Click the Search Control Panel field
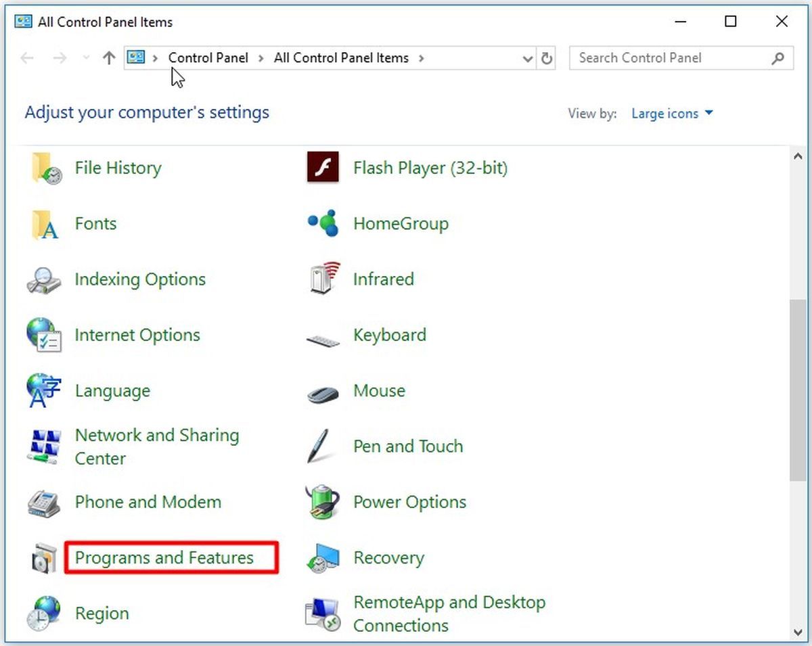The height and width of the screenshot is (646, 812). 681,58
